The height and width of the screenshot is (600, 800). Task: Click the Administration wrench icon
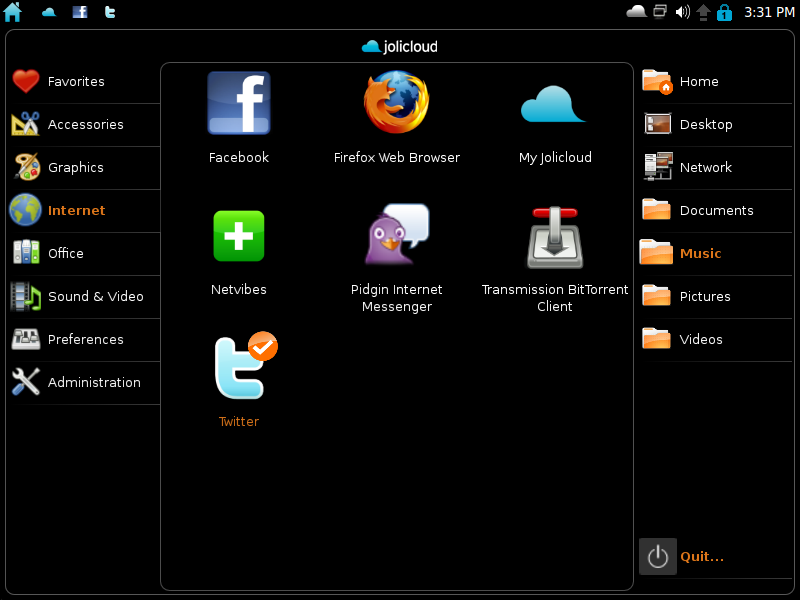26,382
